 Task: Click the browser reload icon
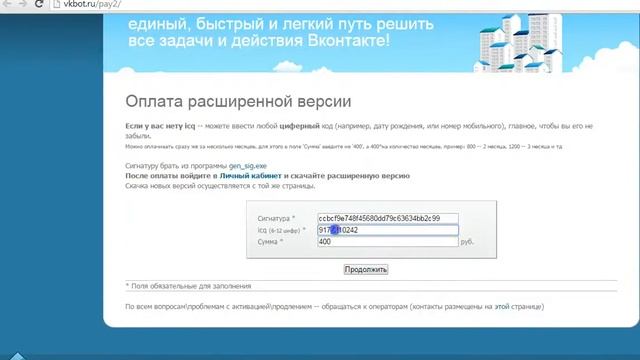tap(39, 4)
